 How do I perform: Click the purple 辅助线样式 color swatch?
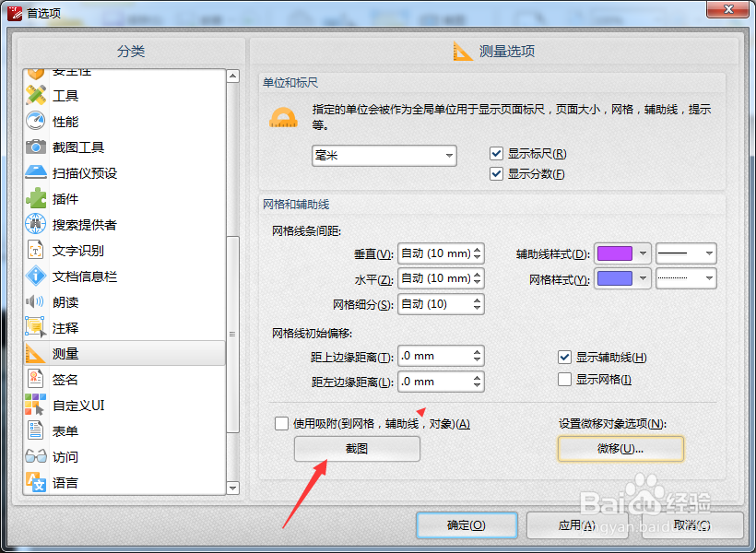click(x=615, y=253)
